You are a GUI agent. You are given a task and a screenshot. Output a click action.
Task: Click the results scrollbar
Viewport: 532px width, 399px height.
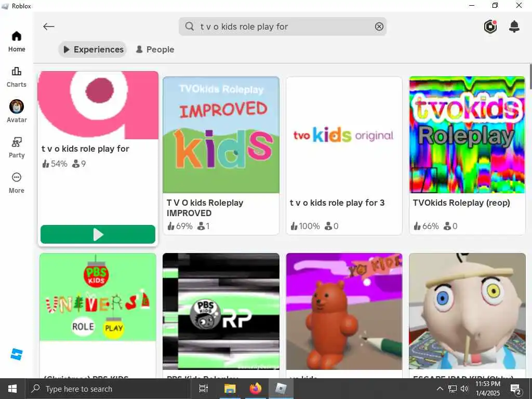pos(530,76)
